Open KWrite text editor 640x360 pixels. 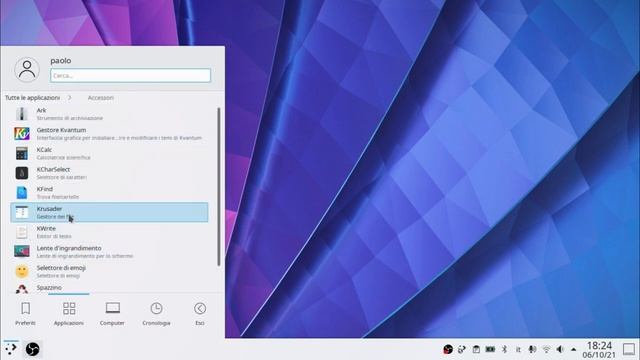(x=109, y=232)
